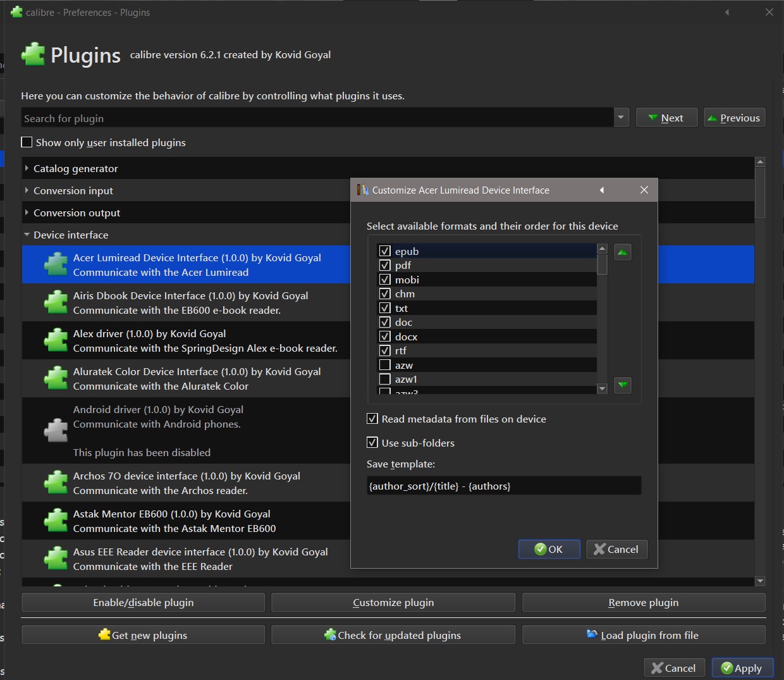This screenshot has width=784, height=680.
Task: Click the large Plugins header puzzle icon
Action: pos(34,54)
